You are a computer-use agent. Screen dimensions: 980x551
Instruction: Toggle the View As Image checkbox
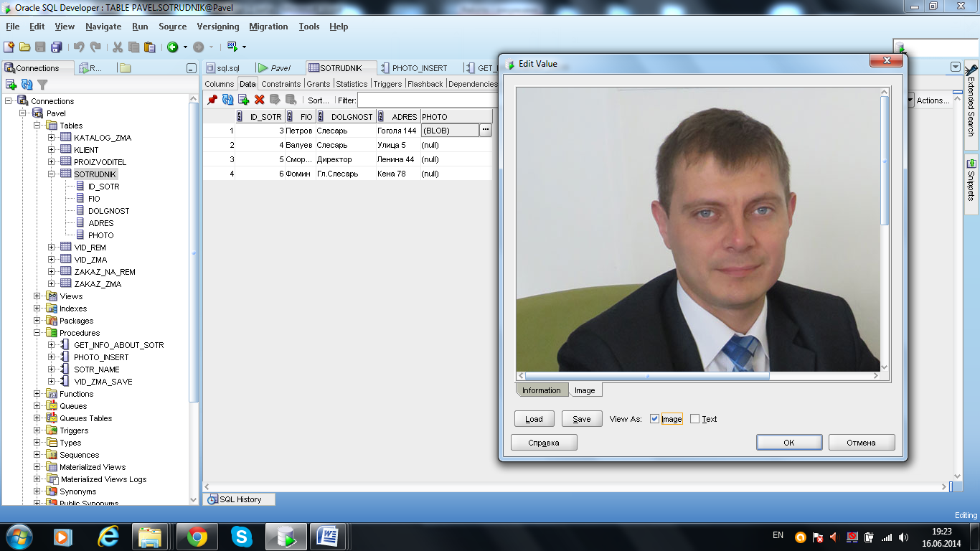click(654, 419)
